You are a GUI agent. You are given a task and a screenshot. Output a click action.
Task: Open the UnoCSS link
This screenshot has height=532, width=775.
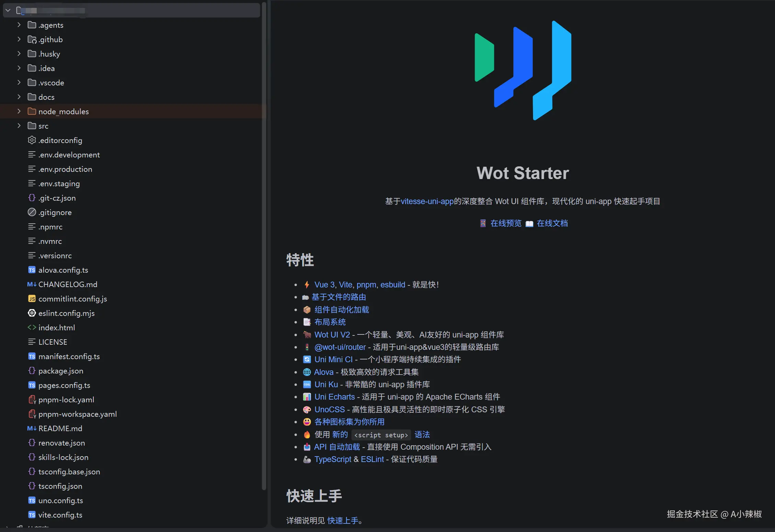click(x=329, y=410)
